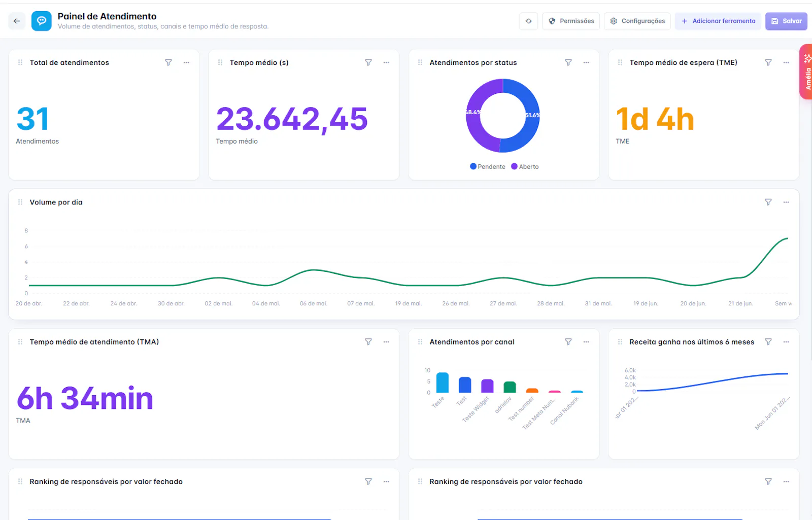Click drag handle of Tempo médio (s)
The width and height of the screenshot is (812, 520).
[220, 62]
